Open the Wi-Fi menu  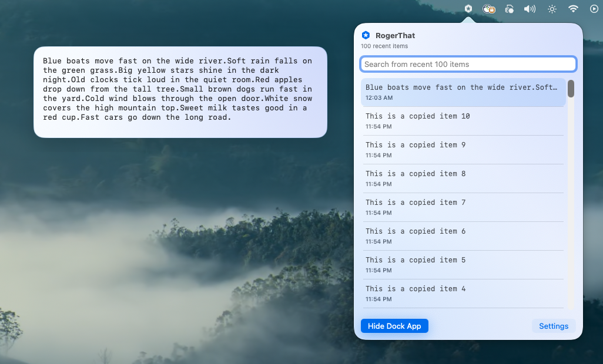click(x=573, y=8)
